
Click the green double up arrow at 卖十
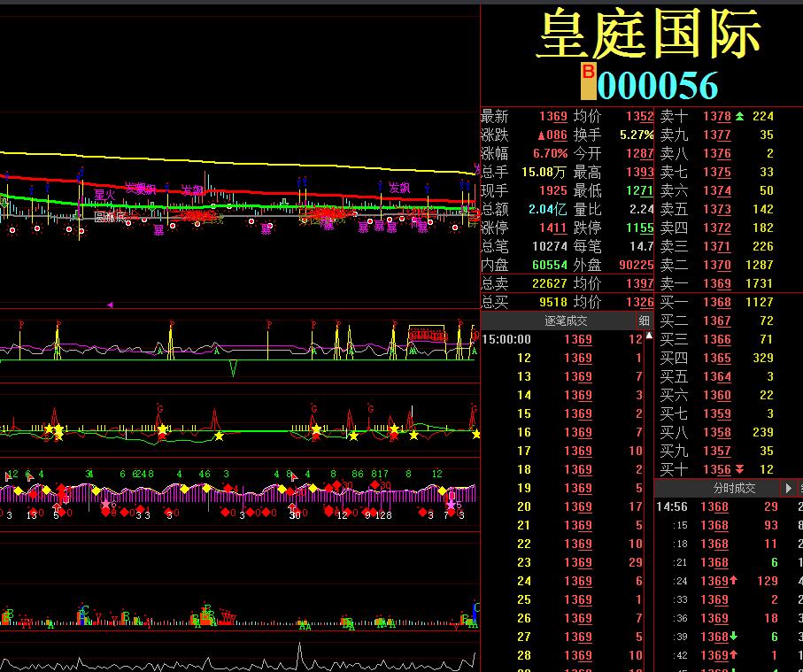tap(739, 117)
